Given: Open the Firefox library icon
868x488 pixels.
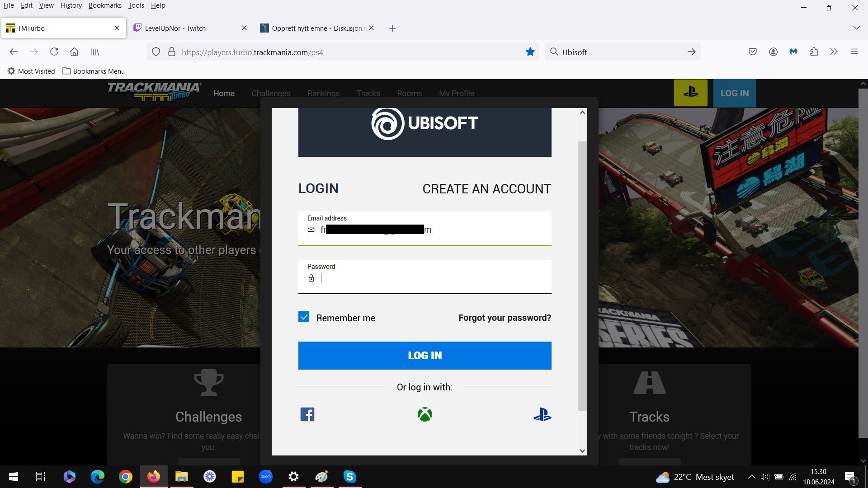Looking at the screenshot, I should 95,52.
